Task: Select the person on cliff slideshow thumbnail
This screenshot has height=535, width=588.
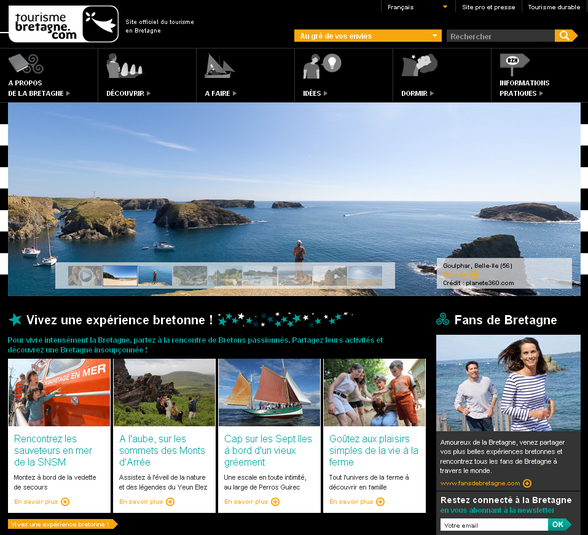Action: 155,276
